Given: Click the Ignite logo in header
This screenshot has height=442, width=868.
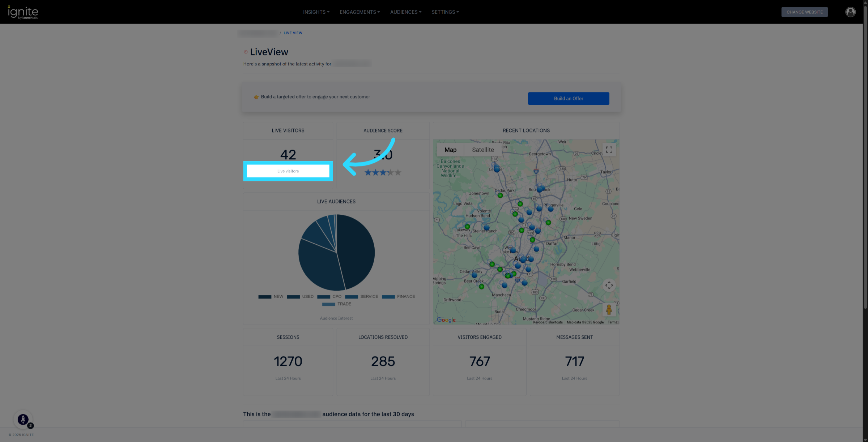Looking at the screenshot, I should [23, 12].
